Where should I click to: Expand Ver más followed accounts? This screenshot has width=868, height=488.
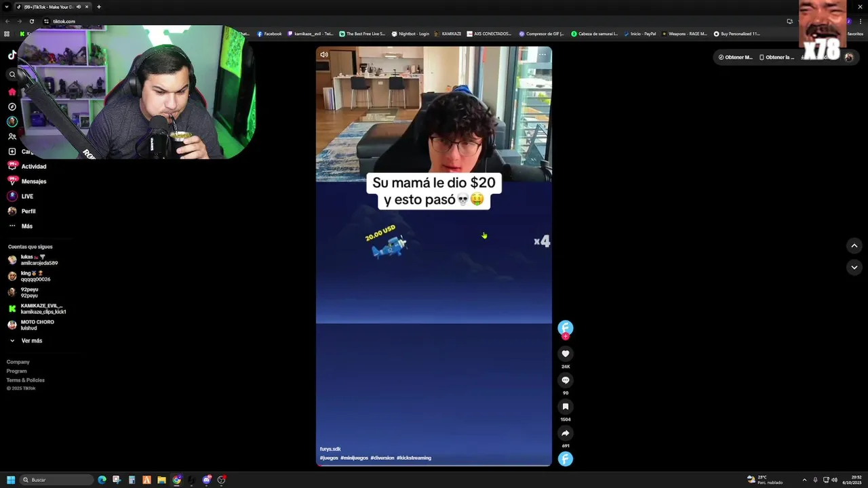(x=26, y=340)
